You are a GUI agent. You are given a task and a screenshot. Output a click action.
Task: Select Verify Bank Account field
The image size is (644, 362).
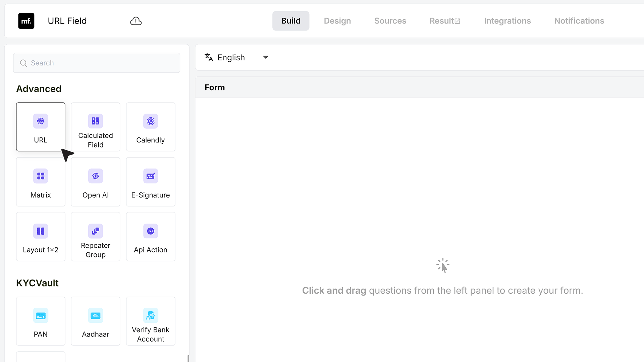[151, 321]
